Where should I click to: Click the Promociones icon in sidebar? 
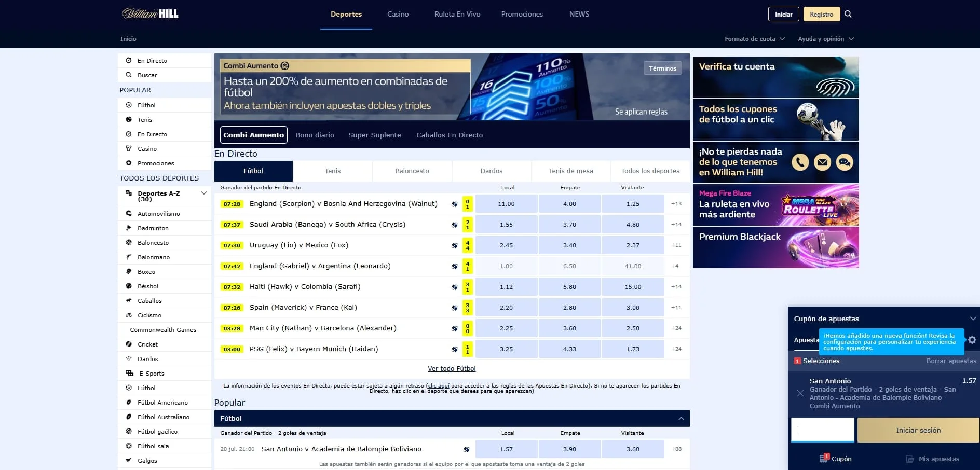[x=129, y=163]
